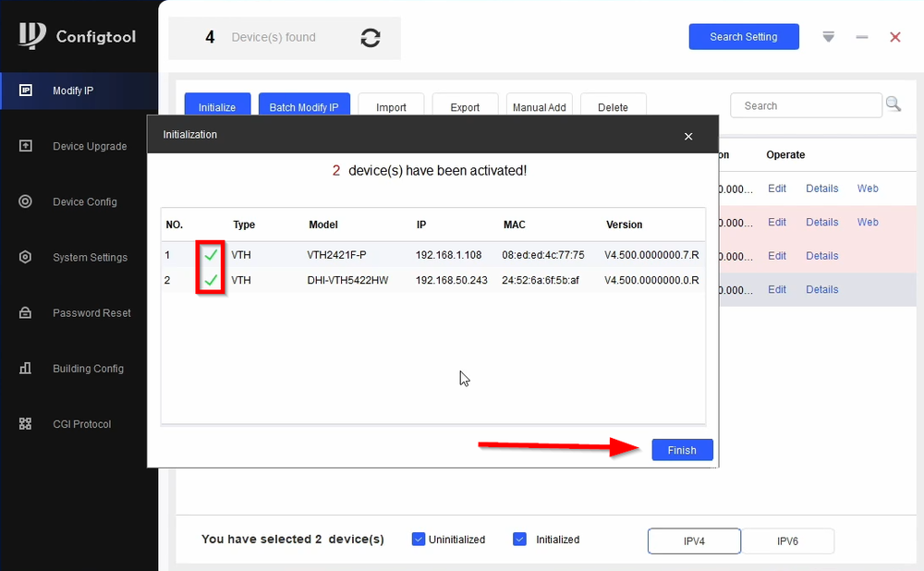
Task: Switch to IPV6 addressing
Action: [788, 541]
